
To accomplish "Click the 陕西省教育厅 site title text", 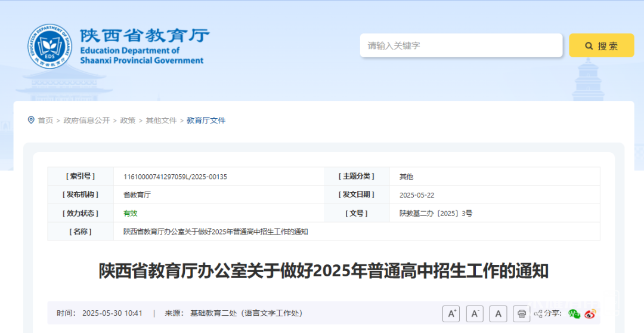I will pyautogui.click(x=144, y=35).
